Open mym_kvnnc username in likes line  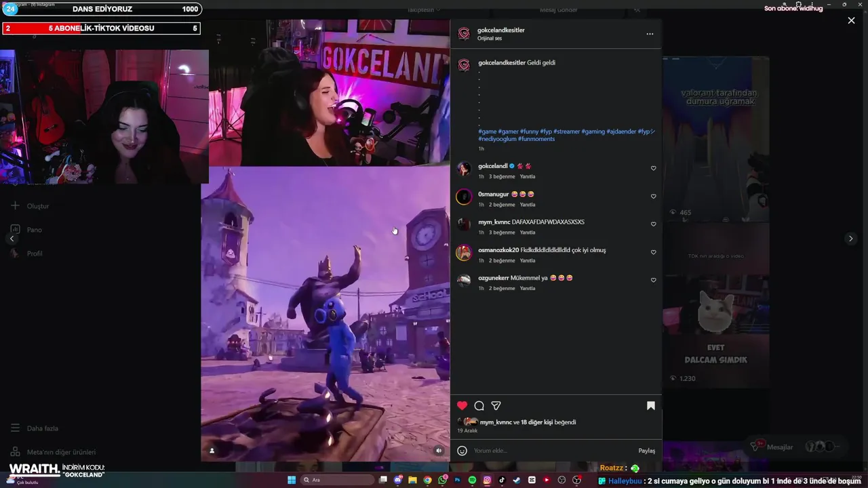[496, 422]
